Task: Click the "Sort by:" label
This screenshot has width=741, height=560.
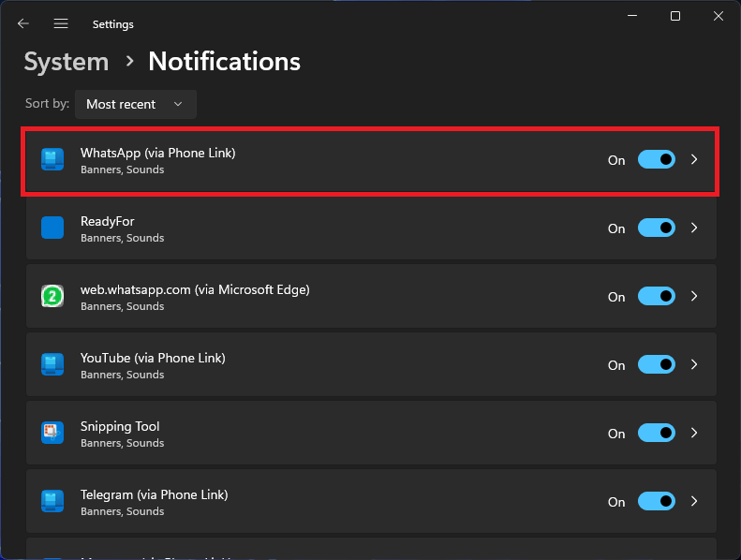Action: coord(47,104)
